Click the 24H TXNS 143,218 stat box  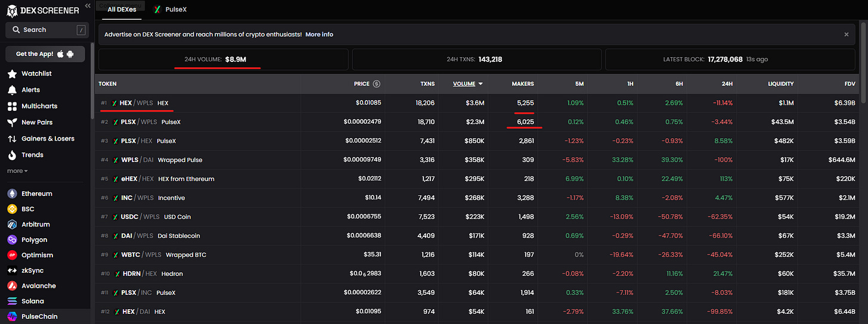pos(477,60)
